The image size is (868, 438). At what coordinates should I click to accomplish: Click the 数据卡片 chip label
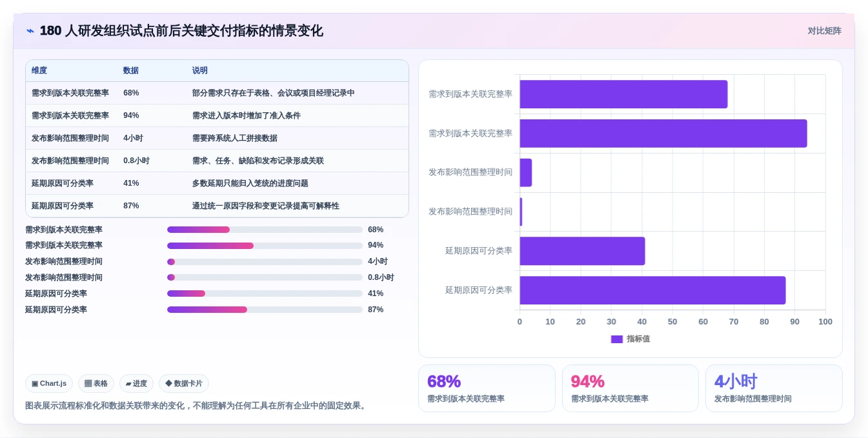tap(188, 383)
